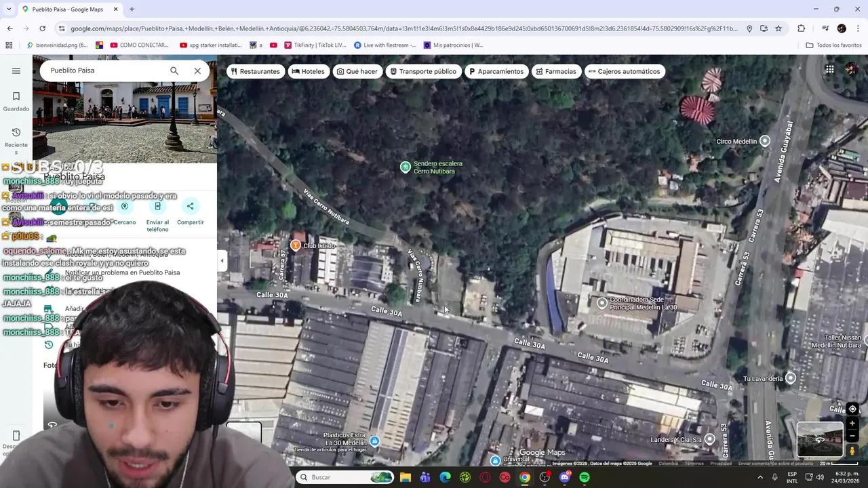This screenshot has height=488, width=868.
Task: Click the Tu Lavandería map pin
Action: [x=791, y=378]
